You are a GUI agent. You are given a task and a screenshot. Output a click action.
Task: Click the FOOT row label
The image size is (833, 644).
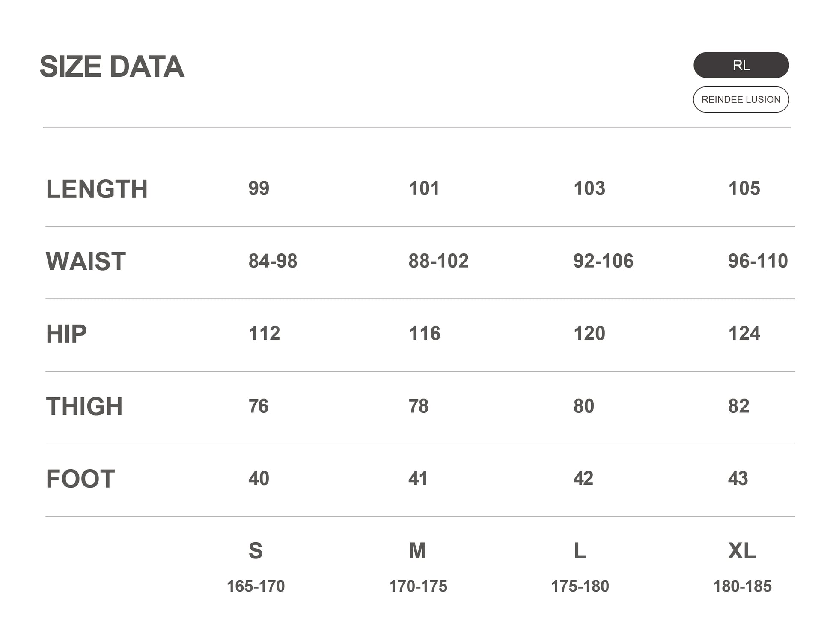[x=80, y=479]
